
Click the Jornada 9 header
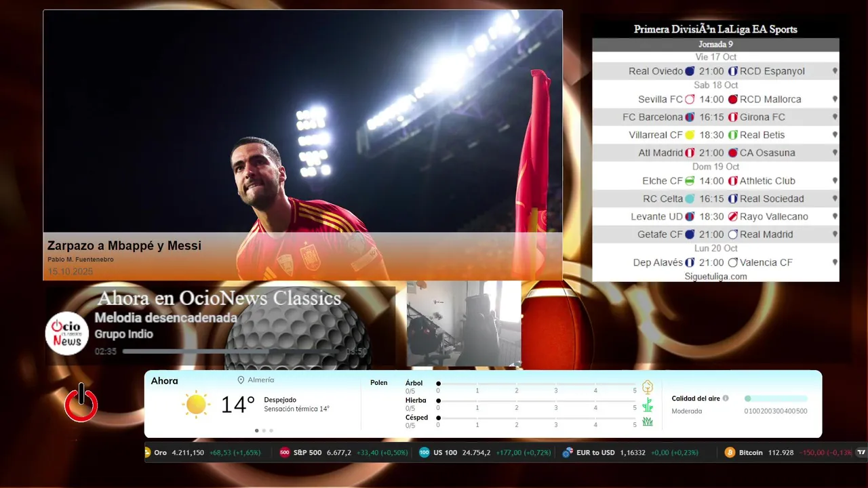pos(715,44)
